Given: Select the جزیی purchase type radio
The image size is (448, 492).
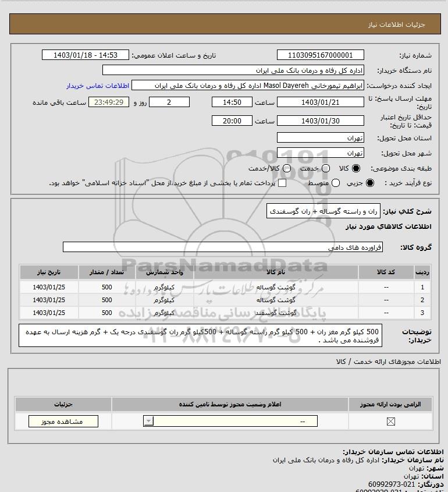Looking at the screenshot, I should pyautogui.click(x=370, y=183).
